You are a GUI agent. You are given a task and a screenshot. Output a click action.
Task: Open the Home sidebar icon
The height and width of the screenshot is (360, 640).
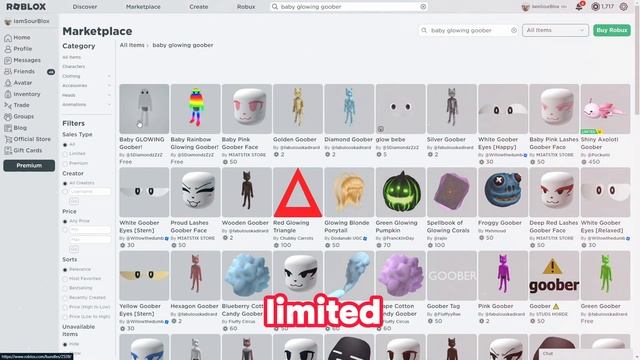[x=8, y=38]
